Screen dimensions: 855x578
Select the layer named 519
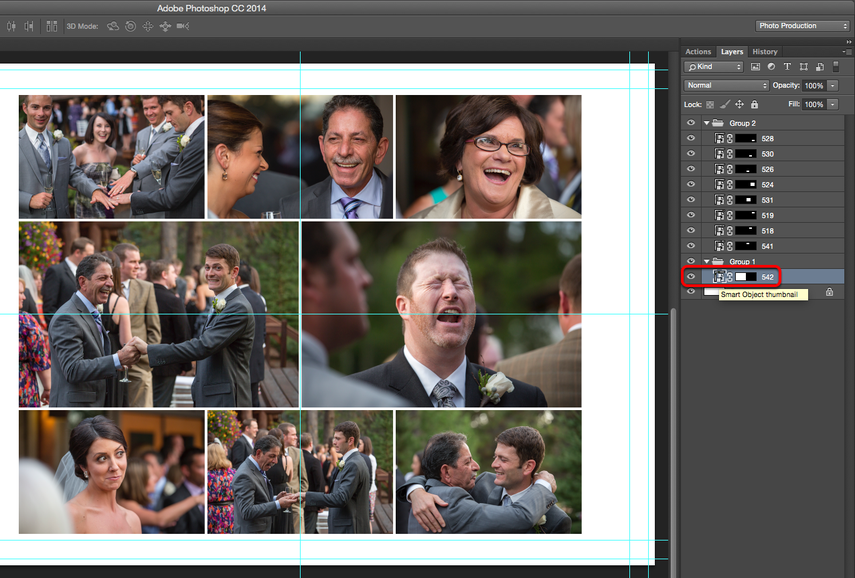(768, 215)
